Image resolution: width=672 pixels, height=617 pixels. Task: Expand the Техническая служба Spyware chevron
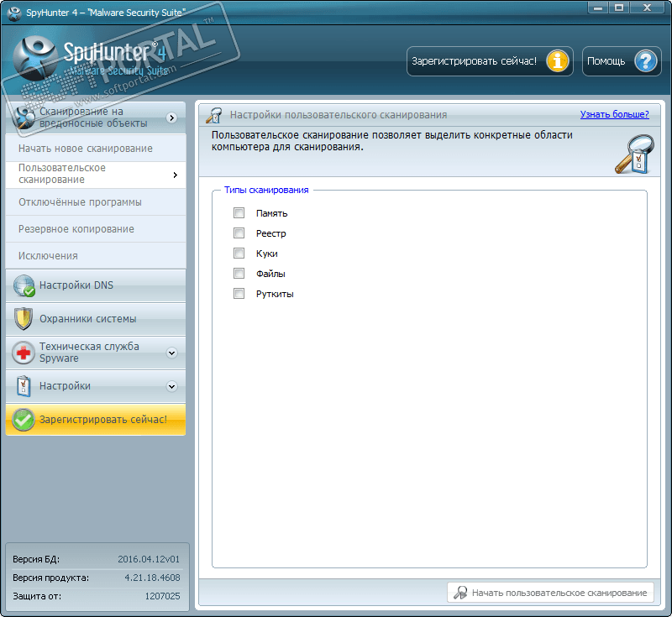(172, 353)
